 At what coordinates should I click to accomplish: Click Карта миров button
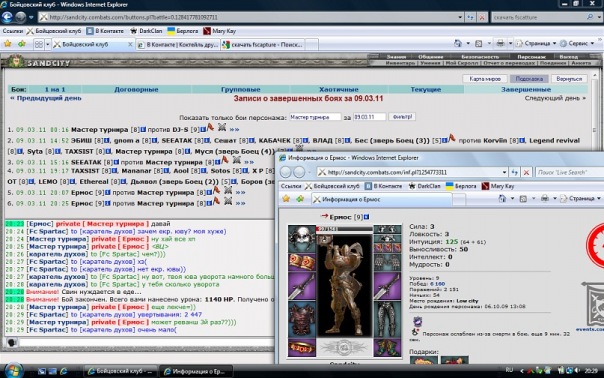coord(485,79)
